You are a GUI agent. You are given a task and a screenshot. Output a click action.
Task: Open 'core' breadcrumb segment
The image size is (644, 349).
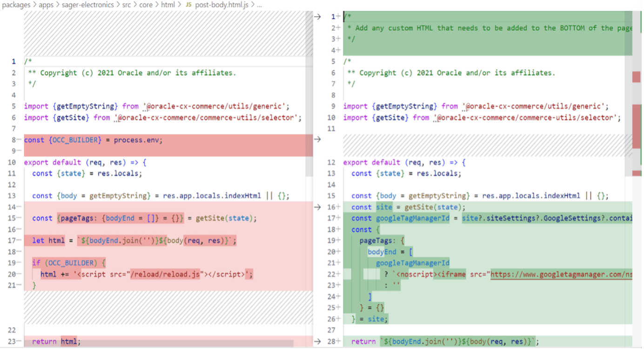point(146,5)
